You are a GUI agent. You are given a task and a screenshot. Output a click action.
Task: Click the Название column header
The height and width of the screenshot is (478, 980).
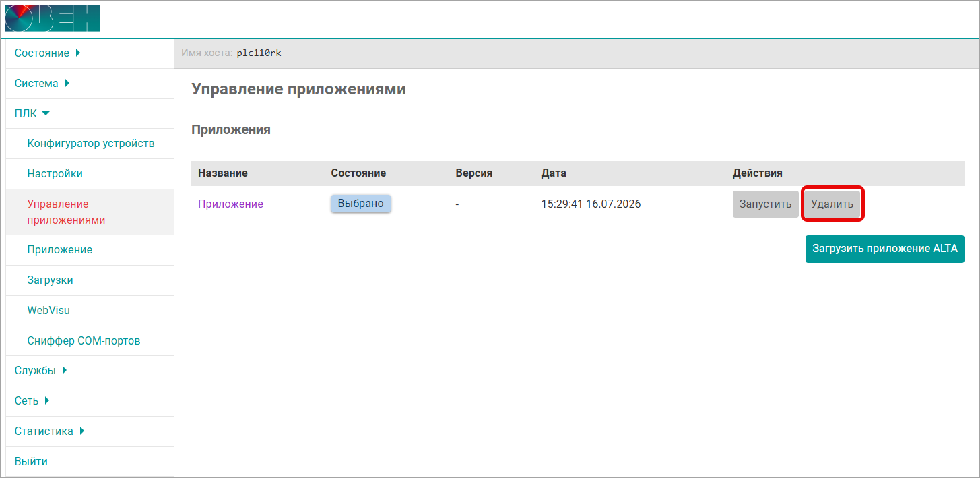tap(223, 173)
